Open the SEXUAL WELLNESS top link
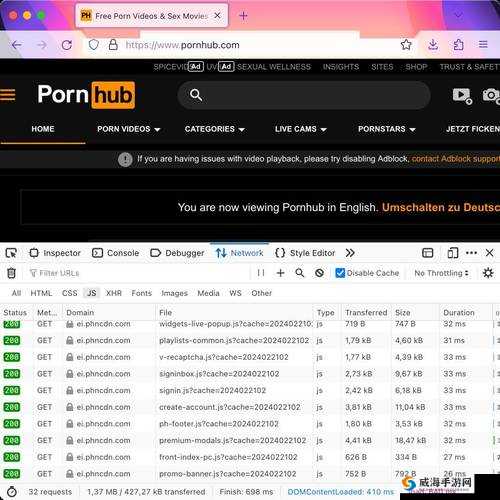 (x=274, y=67)
